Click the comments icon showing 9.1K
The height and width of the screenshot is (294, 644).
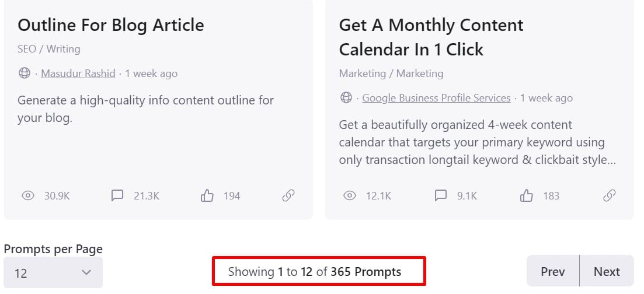point(441,195)
